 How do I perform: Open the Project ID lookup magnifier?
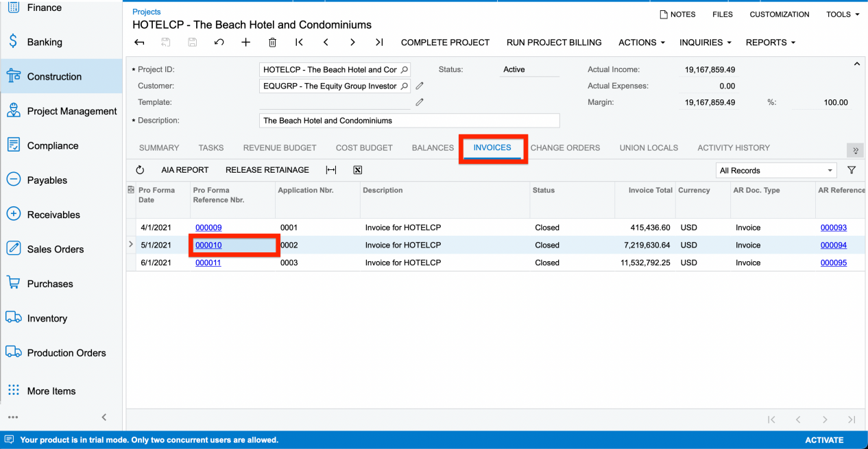pos(405,69)
